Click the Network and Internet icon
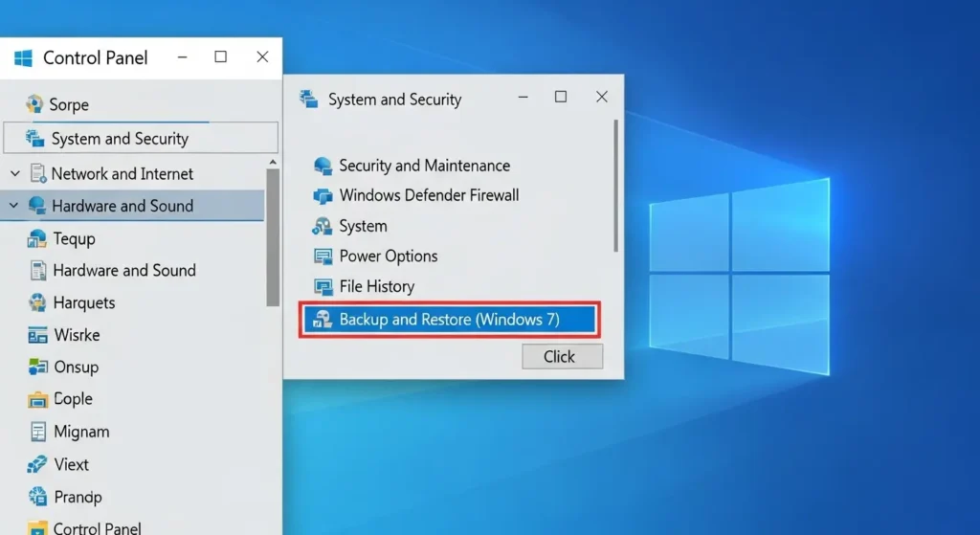This screenshot has width=980, height=535. pos(38,173)
